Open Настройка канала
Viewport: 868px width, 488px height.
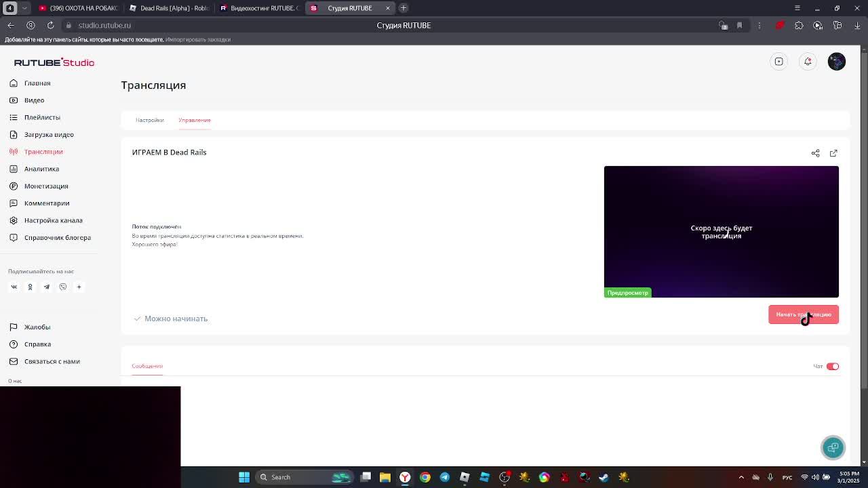pos(46,220)
